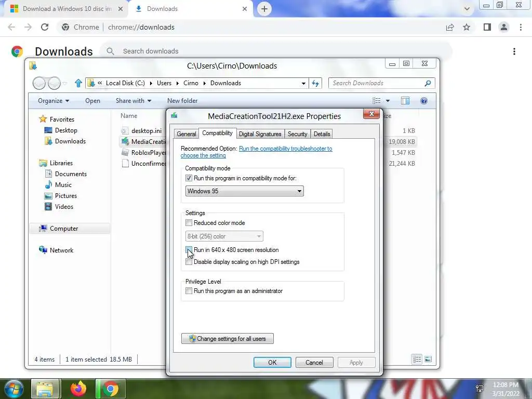532x399 pixels.
Task: Open network tray icon
Action: [480, 389]
